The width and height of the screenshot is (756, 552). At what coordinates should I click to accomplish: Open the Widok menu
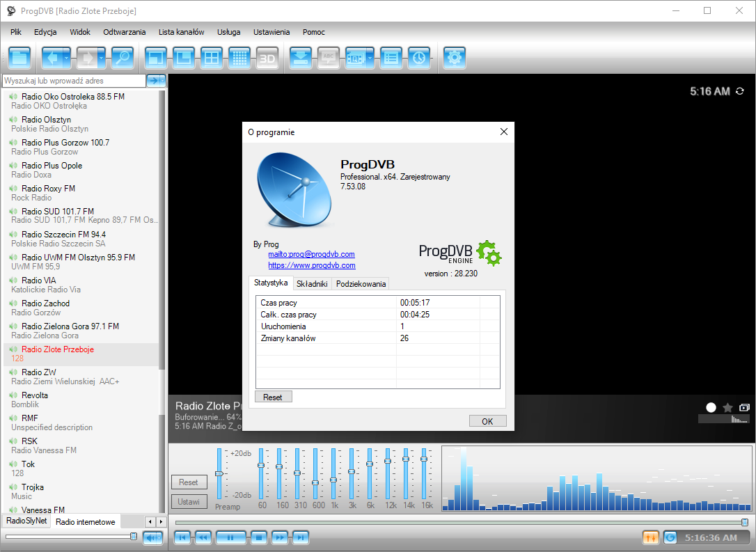[80, 32]
